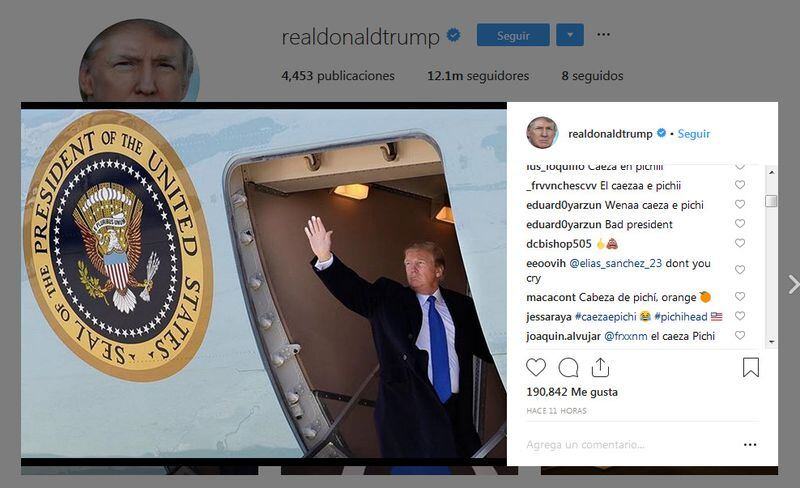Open comments via the speech bubble icon
The image size is (800, 488).
[568, 367]
